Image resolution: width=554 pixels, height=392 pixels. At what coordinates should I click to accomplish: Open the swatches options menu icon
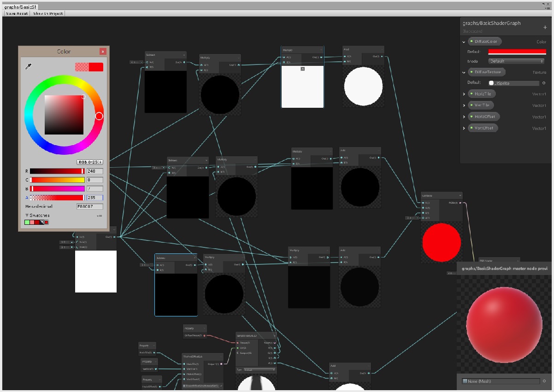(99, 216)
